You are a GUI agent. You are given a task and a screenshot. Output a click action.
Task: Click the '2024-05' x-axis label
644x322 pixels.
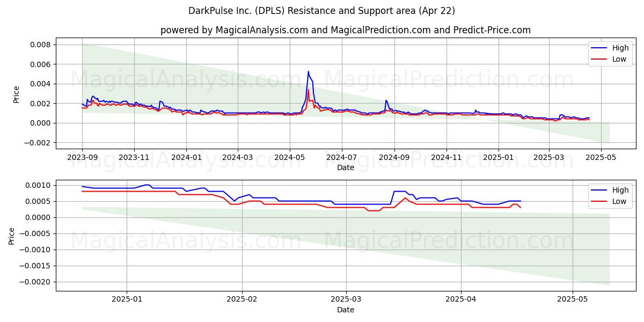(x=289, y=158)
